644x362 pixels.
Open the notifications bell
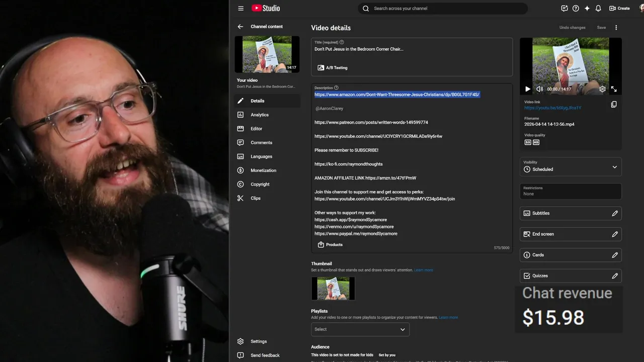point(598,9)
